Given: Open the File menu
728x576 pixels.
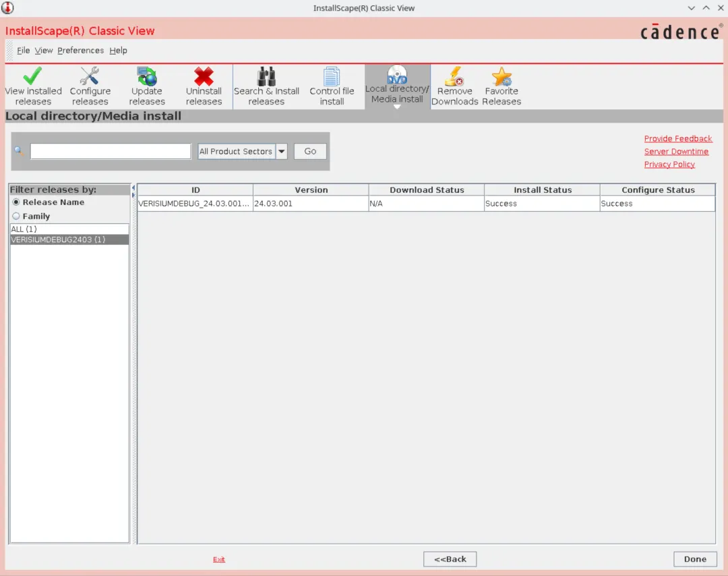Looking at the screenshot, I should click(23, 50).
